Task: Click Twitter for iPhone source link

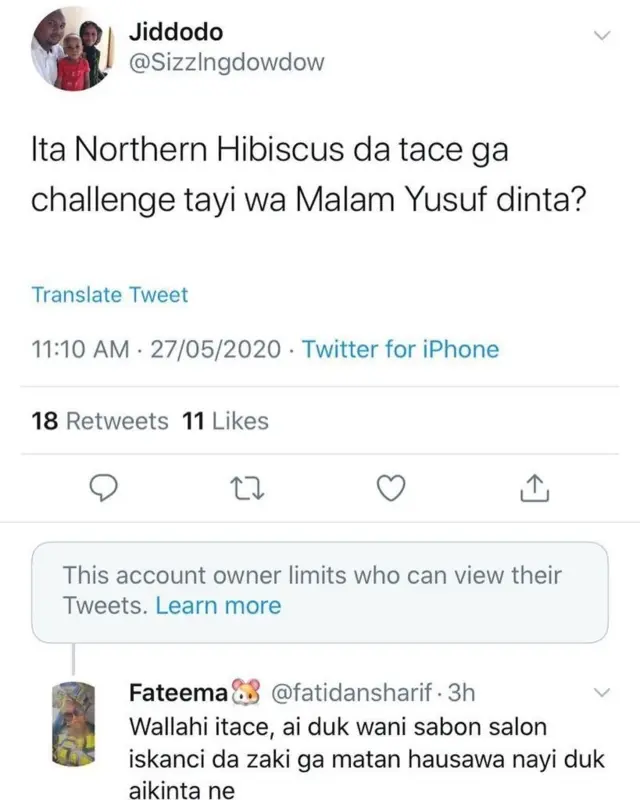Action: tap(400, 349)
